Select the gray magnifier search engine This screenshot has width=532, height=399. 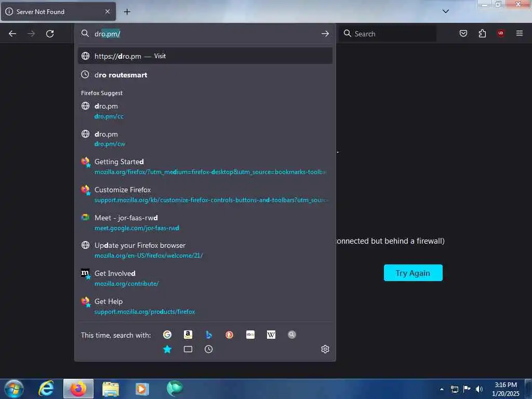pyautogui.click(x=292, y=335)
